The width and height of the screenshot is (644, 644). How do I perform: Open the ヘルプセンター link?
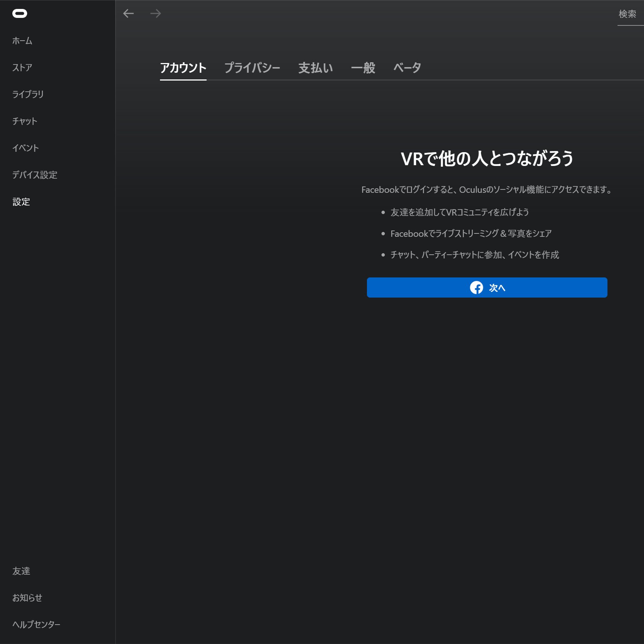(x=36, y=624)
